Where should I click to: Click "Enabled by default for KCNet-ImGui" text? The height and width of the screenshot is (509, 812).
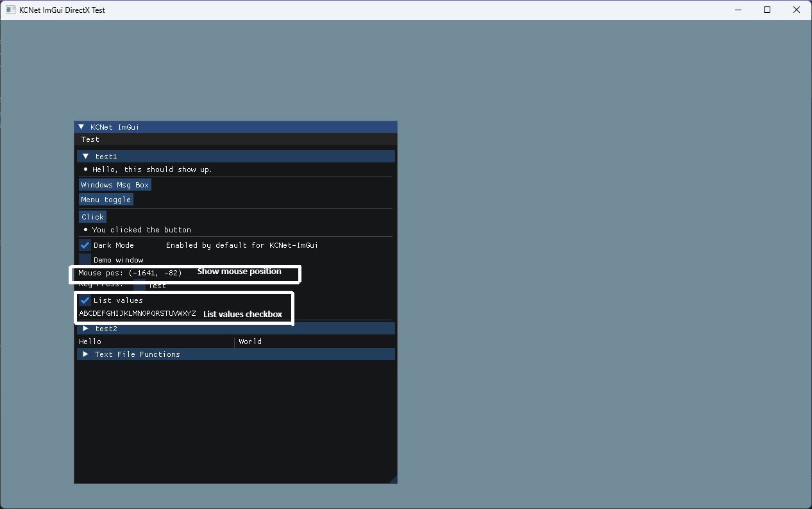[x=242, y=245]
